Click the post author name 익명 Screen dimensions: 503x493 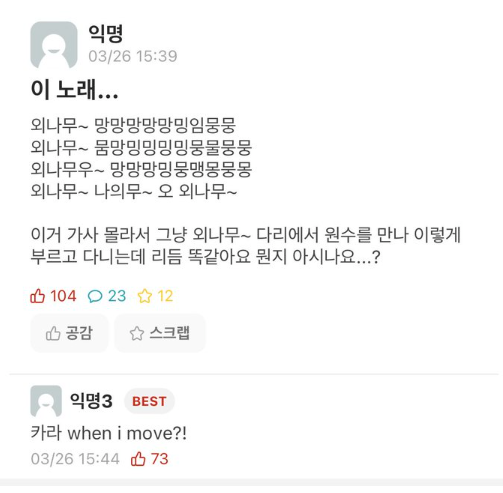click(x=106, y=33)
